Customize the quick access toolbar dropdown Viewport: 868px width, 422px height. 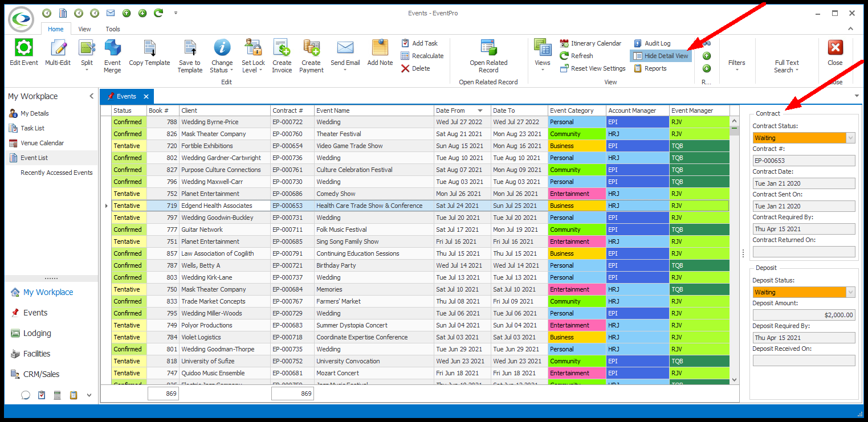(176, 13)
